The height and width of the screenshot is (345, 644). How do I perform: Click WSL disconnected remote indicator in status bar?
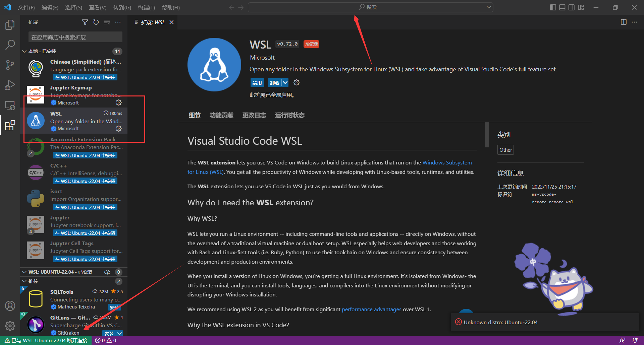(x=46, y=340)
